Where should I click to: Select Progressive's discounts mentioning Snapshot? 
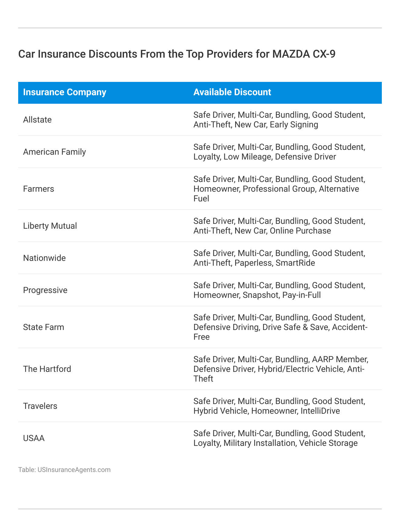pyautogui.click(x=279, y=290)
